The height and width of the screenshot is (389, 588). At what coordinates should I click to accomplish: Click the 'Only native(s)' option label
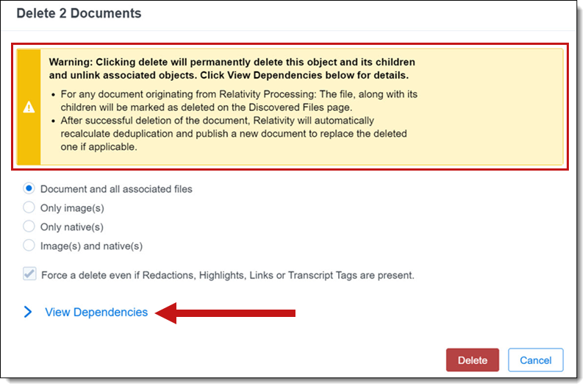pos(72,227)
